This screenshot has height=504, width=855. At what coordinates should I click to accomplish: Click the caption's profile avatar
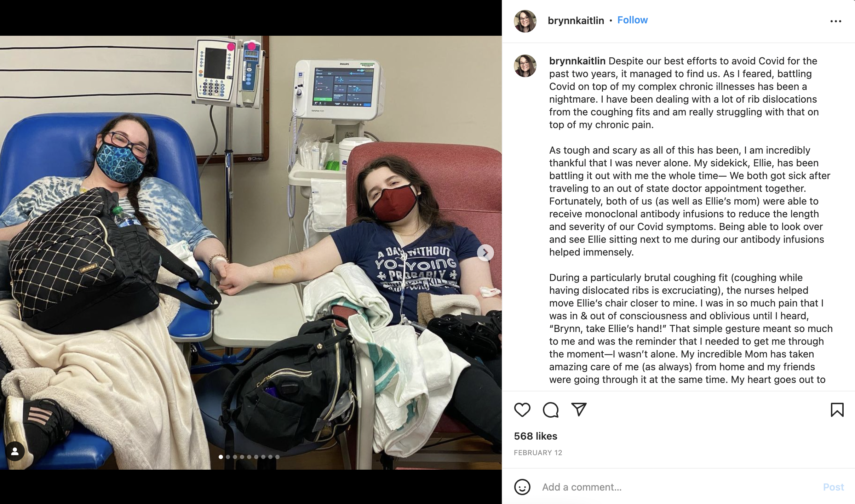[x=525, y=66]
